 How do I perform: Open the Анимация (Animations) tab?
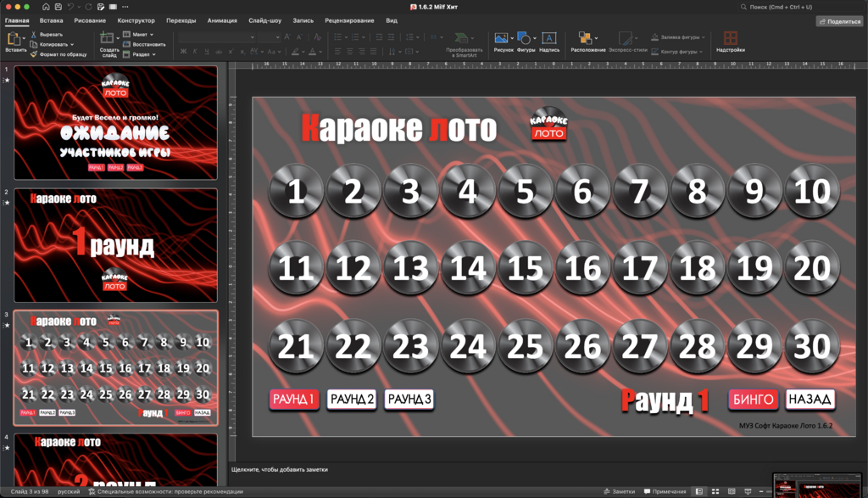(x=222, y=20)
